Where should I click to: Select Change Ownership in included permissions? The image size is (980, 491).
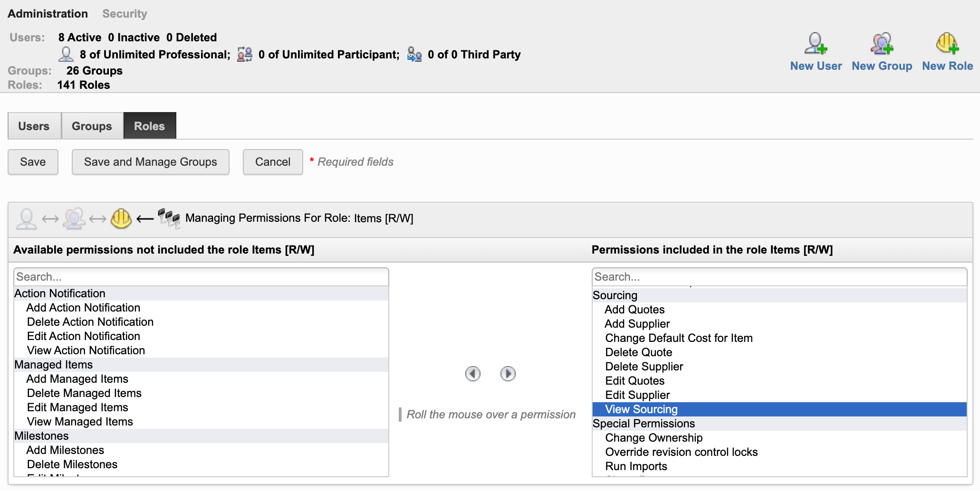coord(653,438)
